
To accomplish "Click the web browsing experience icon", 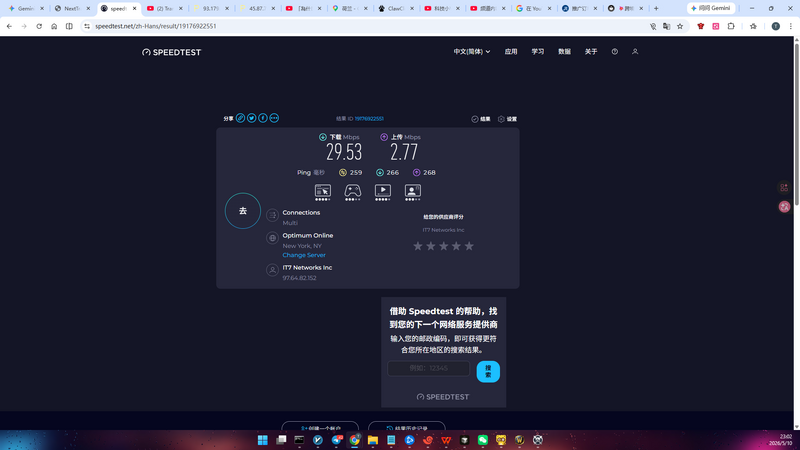I will tap(322, 191).
